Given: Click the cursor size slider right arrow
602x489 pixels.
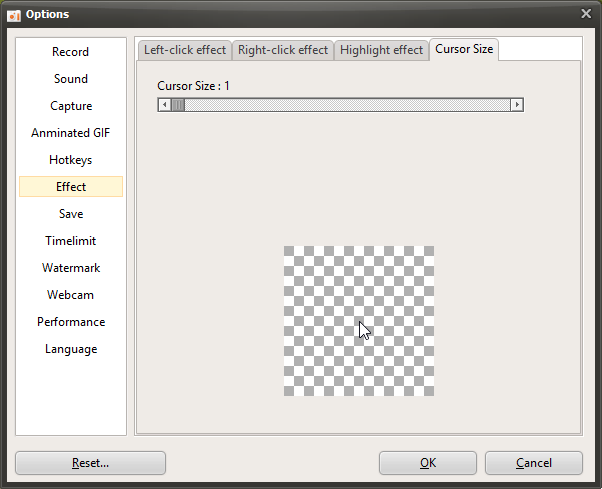Looking at the screenshot, I should click(517, 104).
